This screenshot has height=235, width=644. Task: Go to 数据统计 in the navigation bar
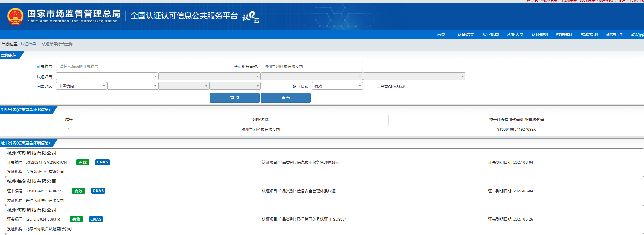coord(564,35)
